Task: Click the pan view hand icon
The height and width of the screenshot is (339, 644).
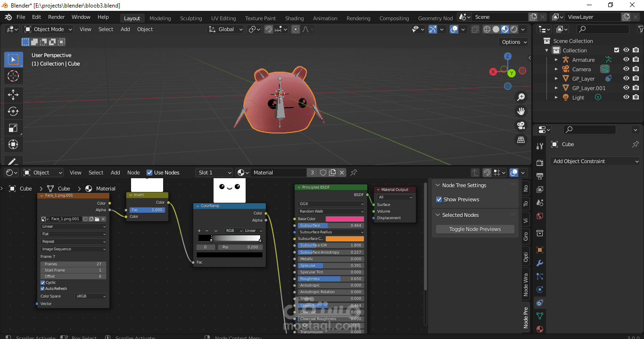Action: pyautogui.click(x=521, y=111)
